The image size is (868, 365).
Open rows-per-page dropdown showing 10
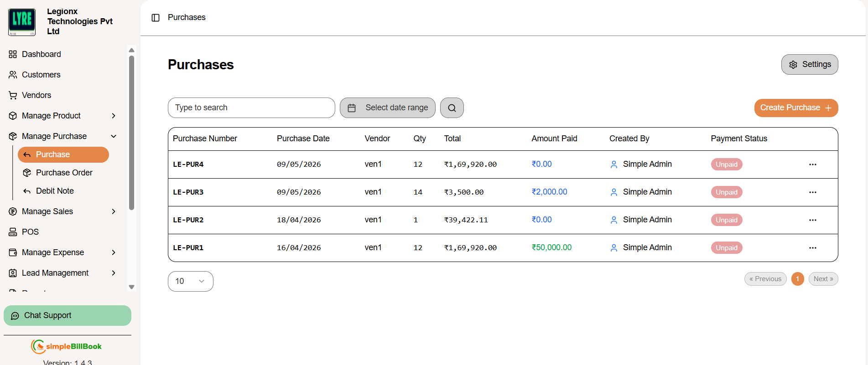pos(191,281)
